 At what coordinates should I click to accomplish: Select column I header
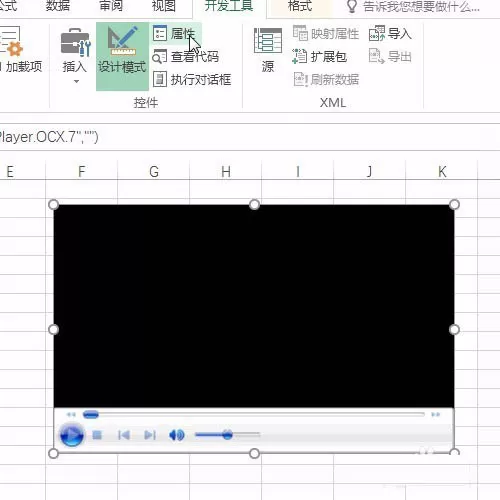click(x=298, y=172)
